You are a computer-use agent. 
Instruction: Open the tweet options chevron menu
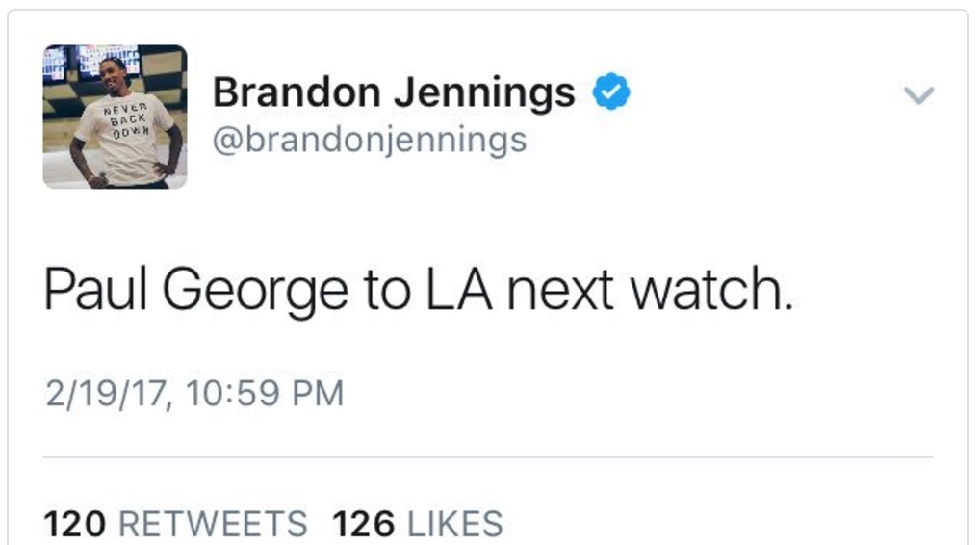point(920,95)
